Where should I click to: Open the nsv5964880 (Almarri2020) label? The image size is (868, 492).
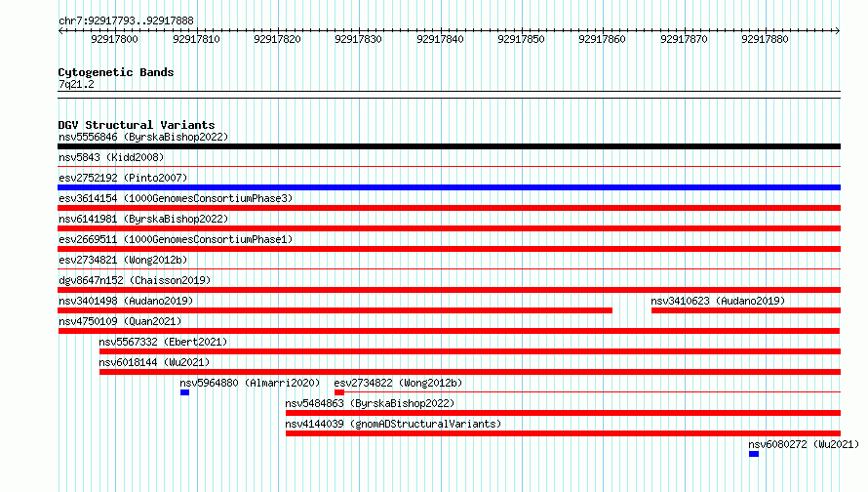click(251, 383)
